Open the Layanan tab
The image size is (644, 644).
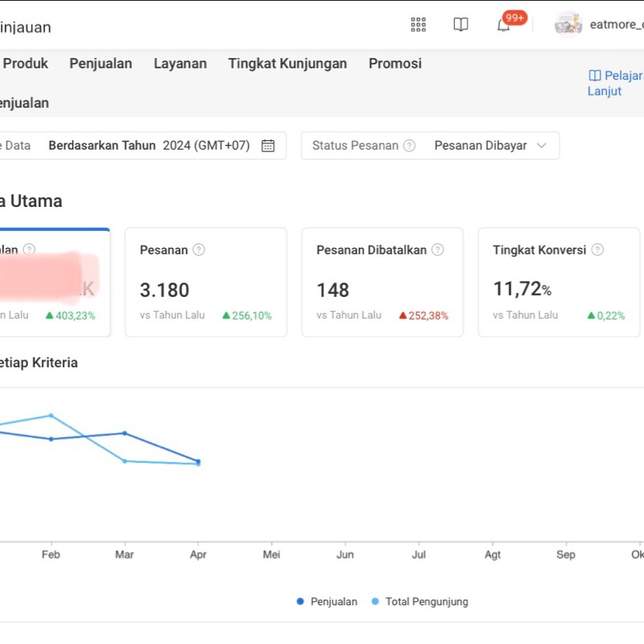click(180, 64)
